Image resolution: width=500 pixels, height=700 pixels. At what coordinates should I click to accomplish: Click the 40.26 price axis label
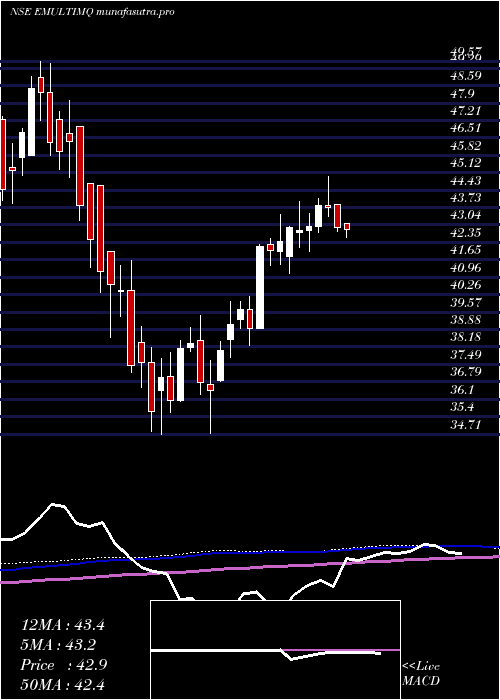click(465, 285)
